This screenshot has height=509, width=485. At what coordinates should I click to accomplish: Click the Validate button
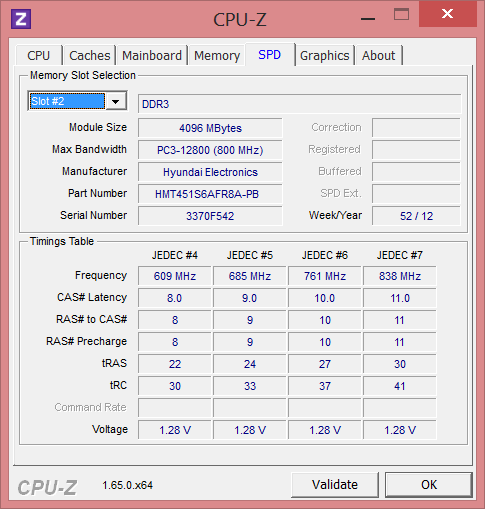pos(335,485)
